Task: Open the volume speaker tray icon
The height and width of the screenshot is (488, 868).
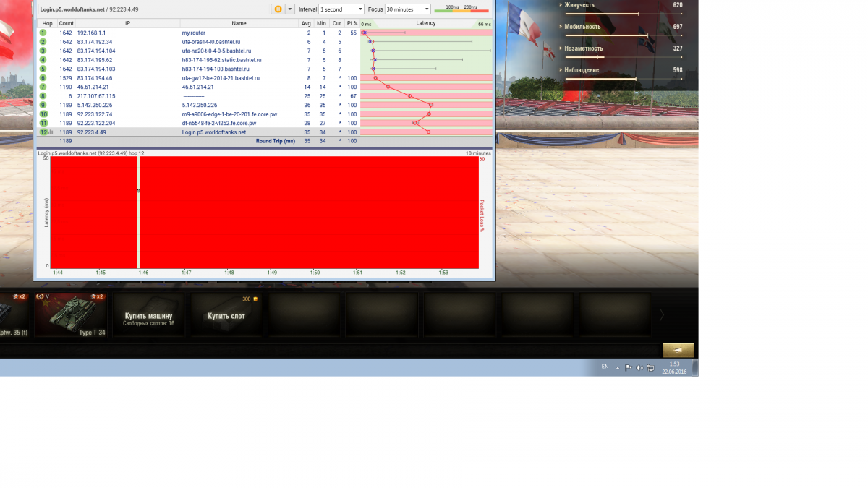Action: point(639,368)
